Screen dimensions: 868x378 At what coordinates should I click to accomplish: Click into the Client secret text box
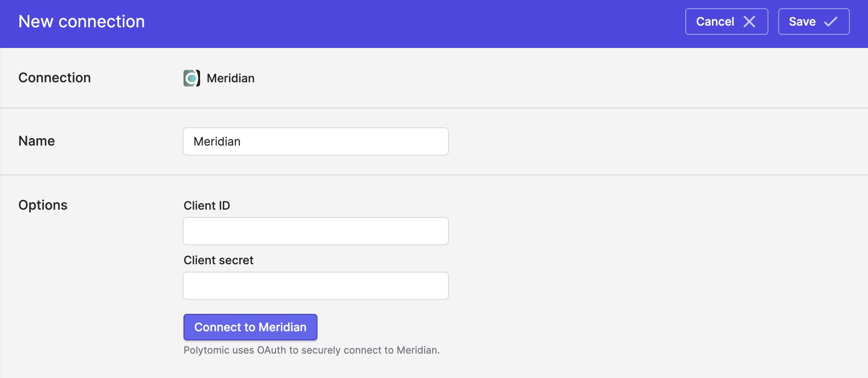(316, 286)
